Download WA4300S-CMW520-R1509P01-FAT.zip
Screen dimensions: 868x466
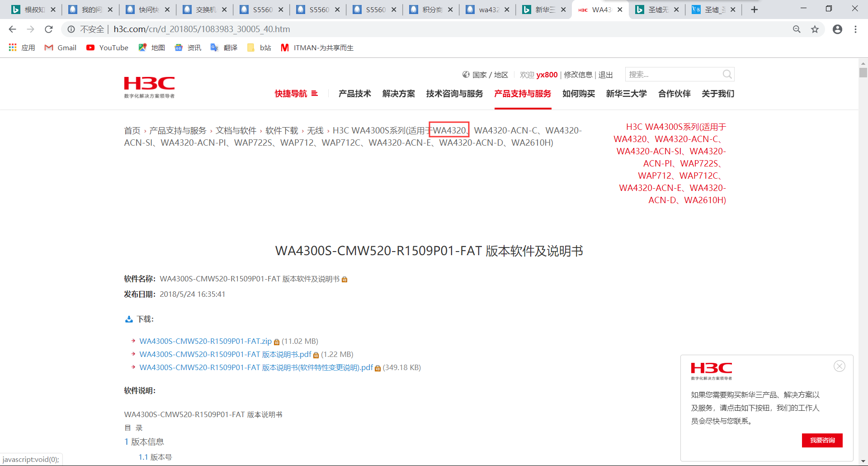(x=205, y=341)
